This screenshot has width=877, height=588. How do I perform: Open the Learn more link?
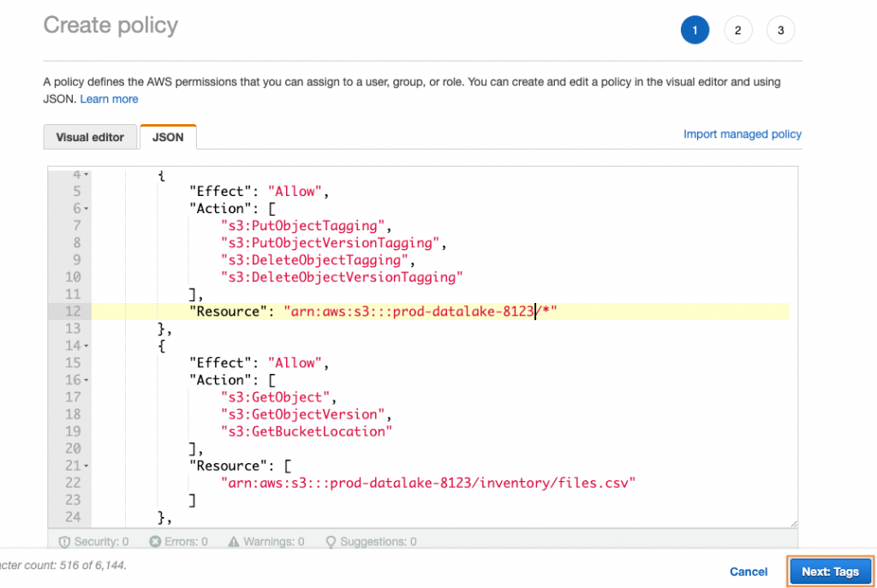click(x=109, y=98)
